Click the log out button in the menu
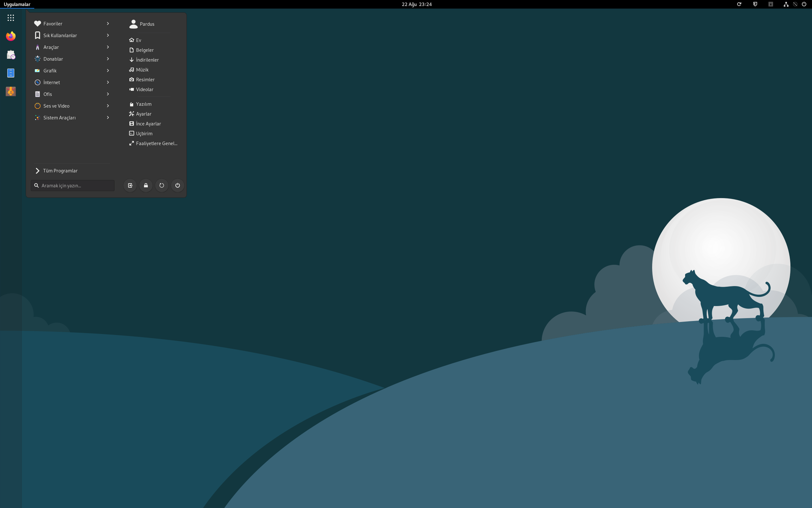 tap(130, 185)
